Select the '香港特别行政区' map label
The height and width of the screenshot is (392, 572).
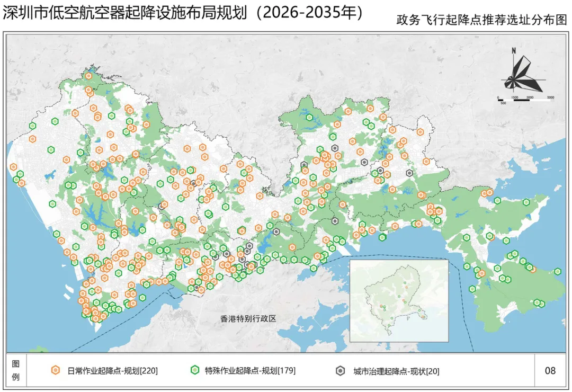[x=248, y=319]
